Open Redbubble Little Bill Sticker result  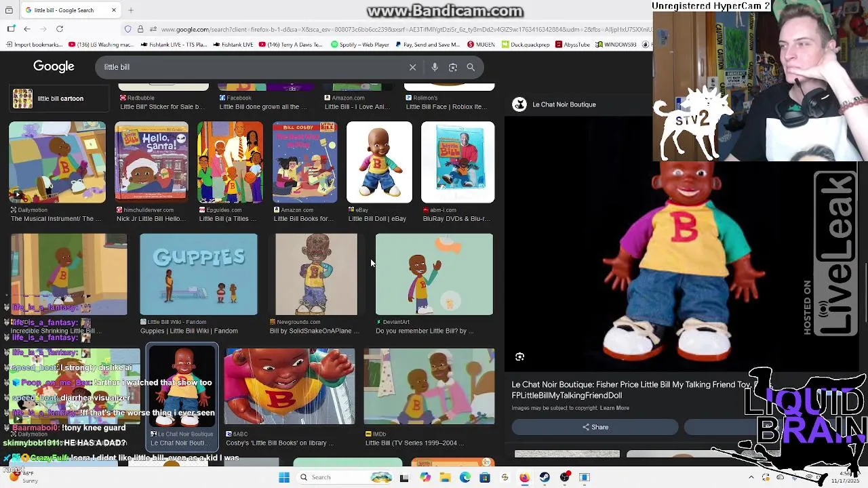click(x=162, y=102)
